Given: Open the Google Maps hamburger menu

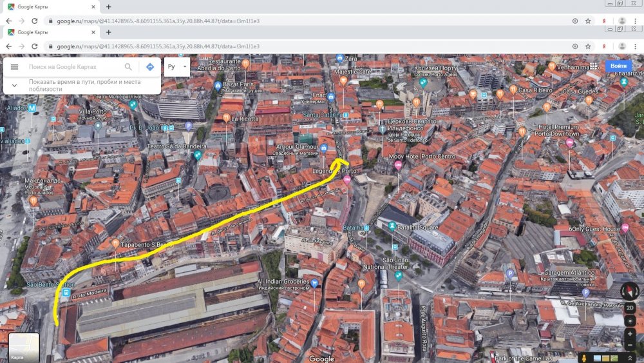Looking at the screenshot, I should tap(14, 67).
